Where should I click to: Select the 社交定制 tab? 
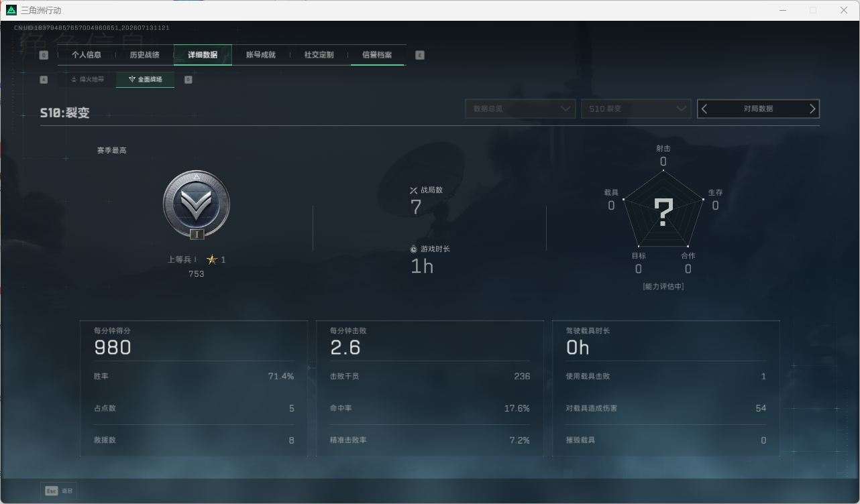pyautogui.click(x=319, y=55)
